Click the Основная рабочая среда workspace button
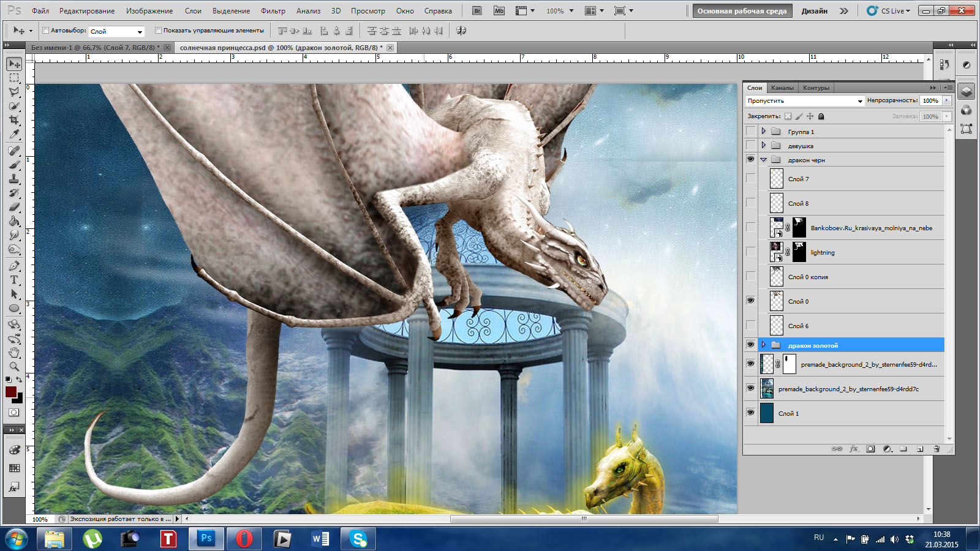Image resolution: width=980 pixels, height=551 pixels. click(x=742, y=11)
